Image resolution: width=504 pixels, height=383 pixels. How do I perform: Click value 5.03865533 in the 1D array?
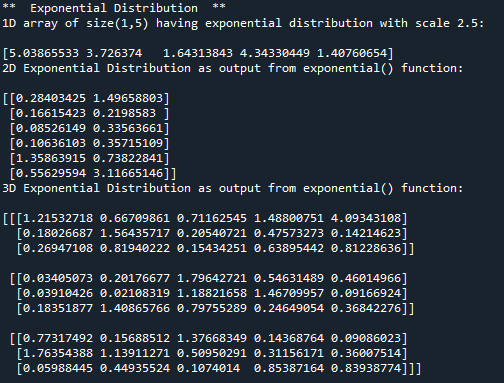[x=44, y=53]
